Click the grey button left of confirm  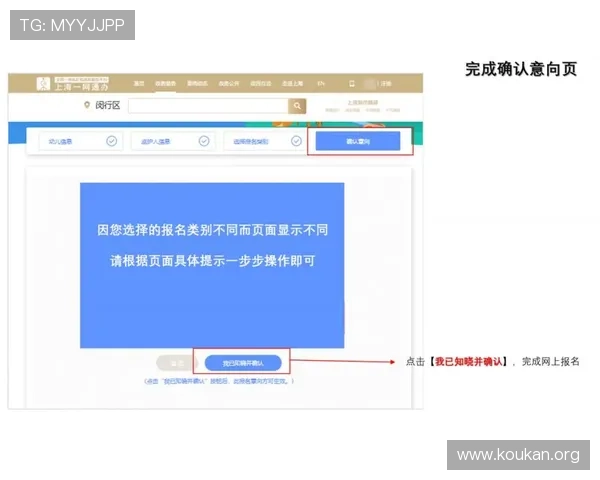click(x=176, y=363)
